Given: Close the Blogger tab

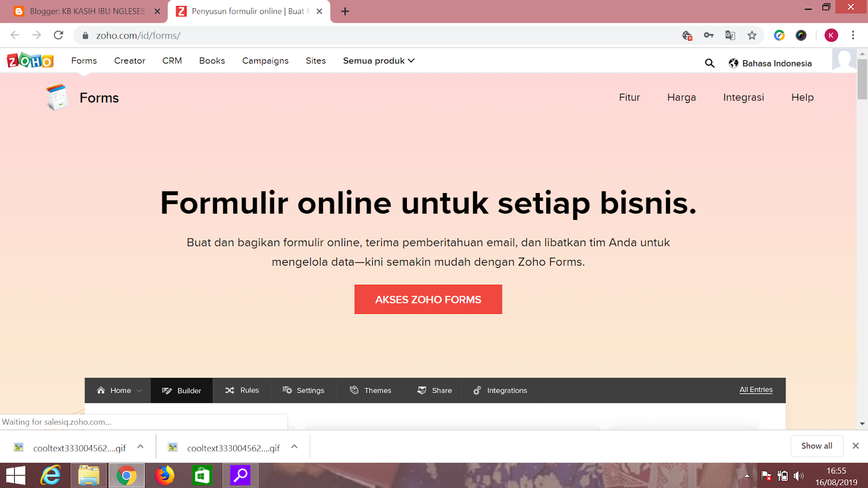Looking at the screenshot, I should click(157, 11).
